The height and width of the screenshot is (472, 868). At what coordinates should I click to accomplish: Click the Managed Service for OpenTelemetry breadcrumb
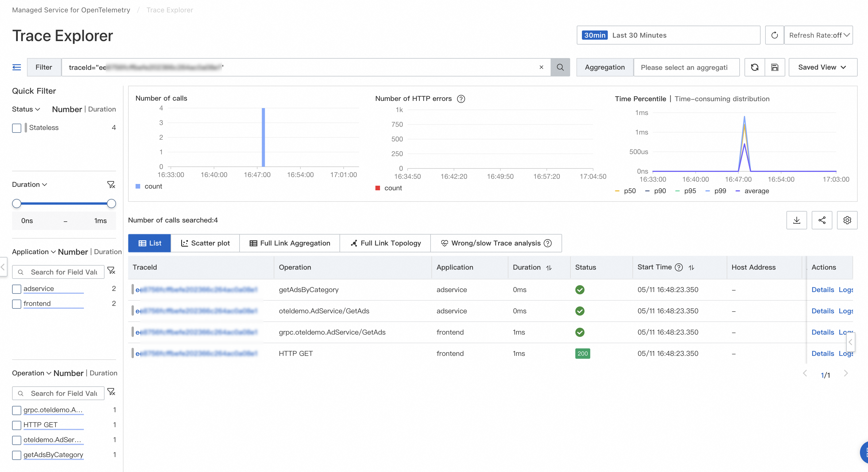[71, 10]
